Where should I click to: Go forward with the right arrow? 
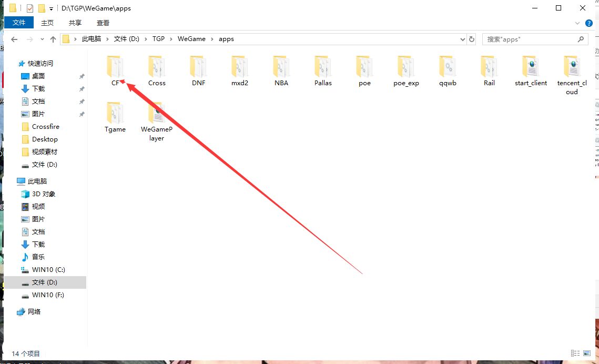click(30, 39)
